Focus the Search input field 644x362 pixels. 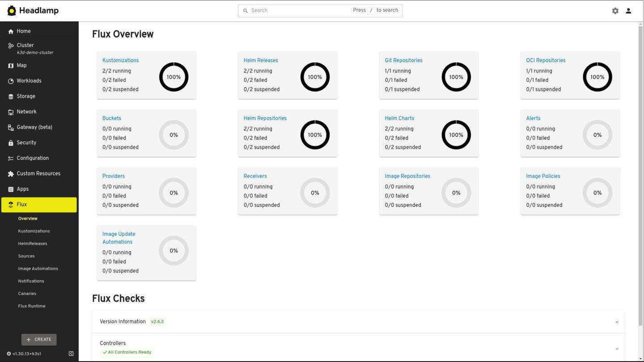click(320, 11)
